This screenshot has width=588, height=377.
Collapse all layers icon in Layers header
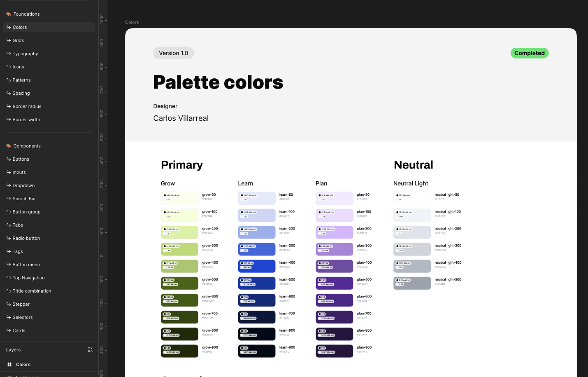click(90, 350)
